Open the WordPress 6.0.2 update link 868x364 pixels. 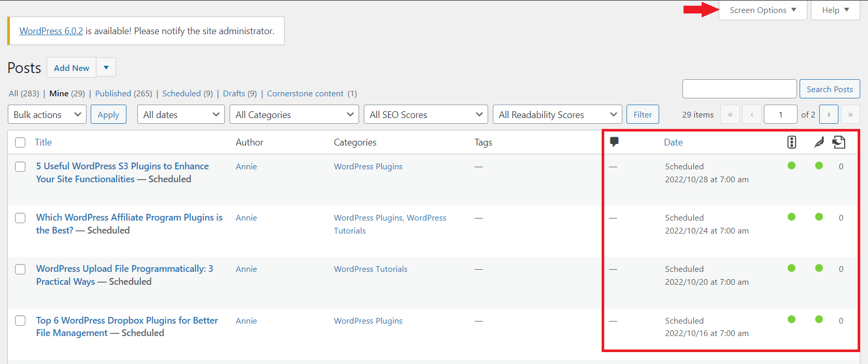tap(51, 31)
